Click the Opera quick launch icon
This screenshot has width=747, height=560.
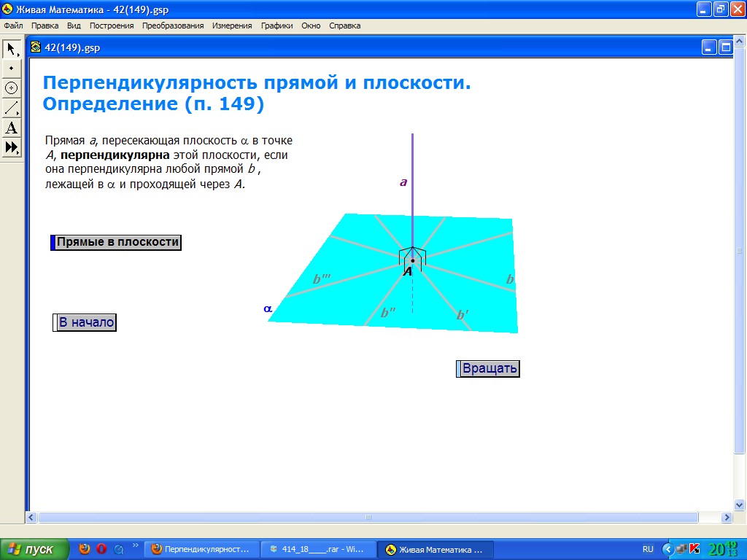(x=101, y=549)
